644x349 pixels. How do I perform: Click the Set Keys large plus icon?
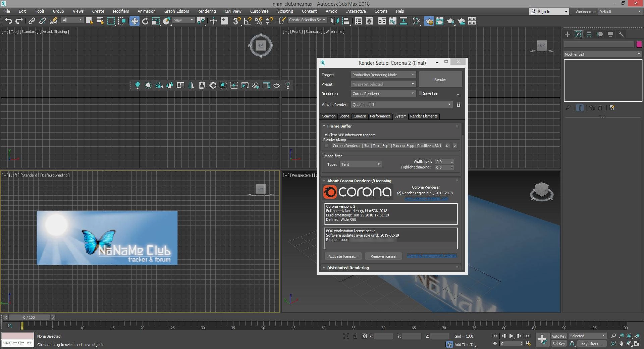[542, 340]
